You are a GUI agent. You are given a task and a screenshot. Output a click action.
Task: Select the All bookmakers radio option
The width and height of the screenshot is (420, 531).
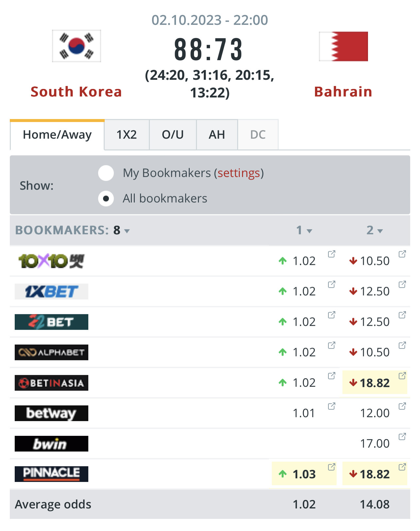(x=106, y=198)
